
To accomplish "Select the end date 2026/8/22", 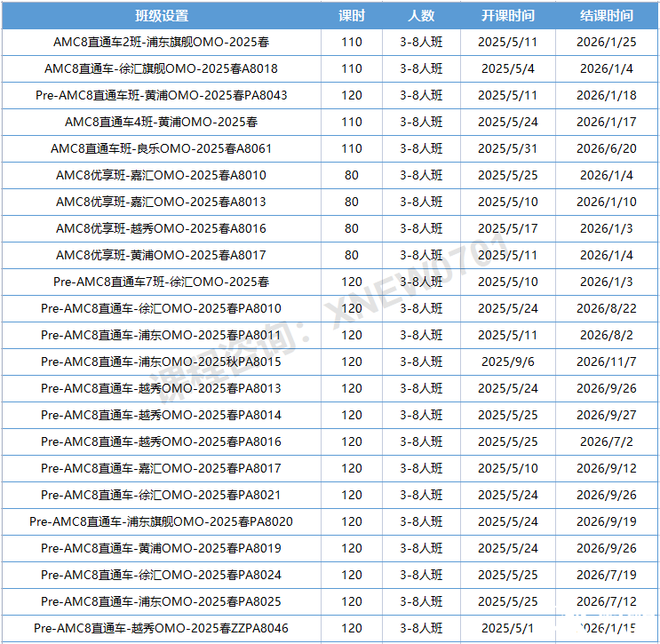I will 606,308.
